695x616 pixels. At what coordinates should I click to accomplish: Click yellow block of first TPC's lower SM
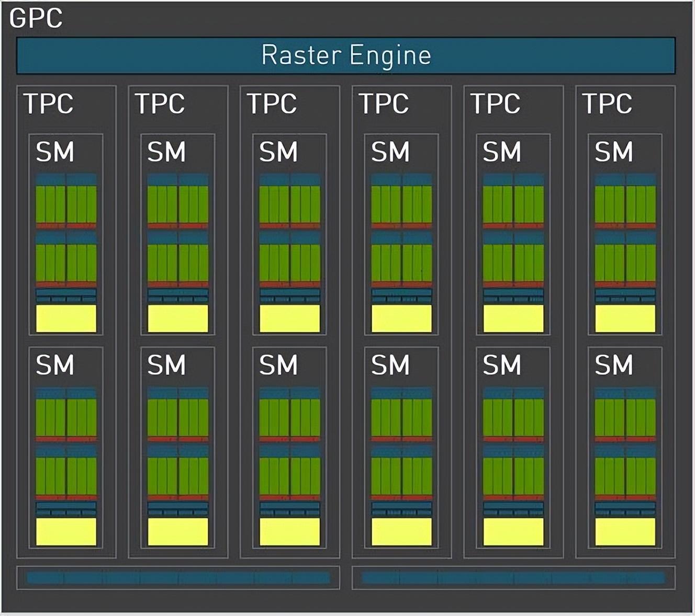click(x=66, y=532)
